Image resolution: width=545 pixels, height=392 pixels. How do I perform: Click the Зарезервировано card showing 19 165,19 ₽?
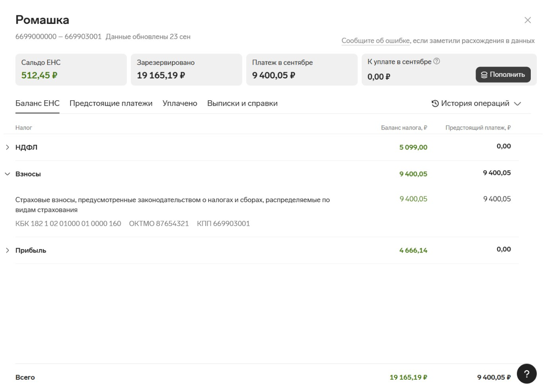(186, 70)
